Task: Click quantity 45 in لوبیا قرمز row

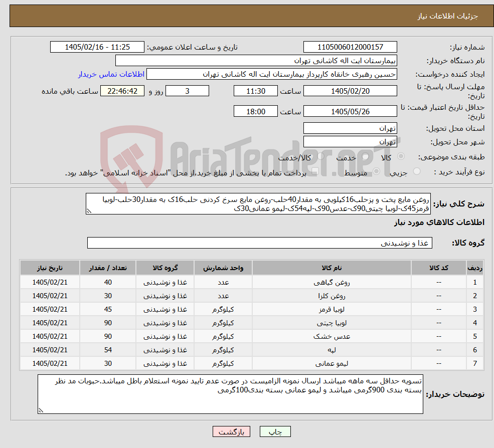Action: click(108, 310)
